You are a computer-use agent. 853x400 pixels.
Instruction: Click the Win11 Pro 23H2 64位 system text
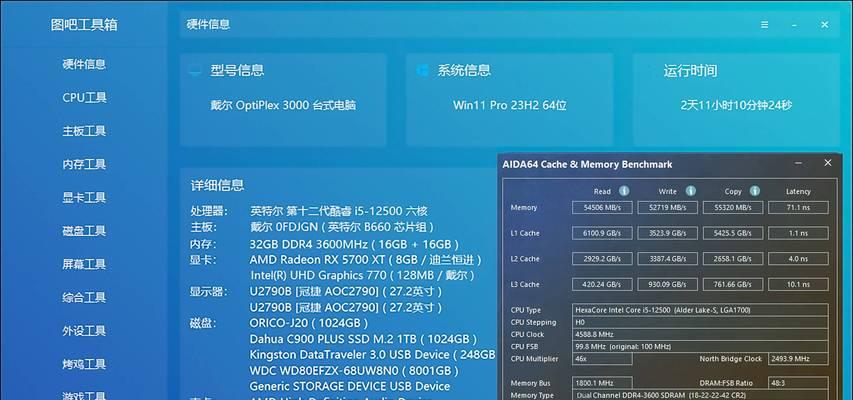[x=510, y=105]
